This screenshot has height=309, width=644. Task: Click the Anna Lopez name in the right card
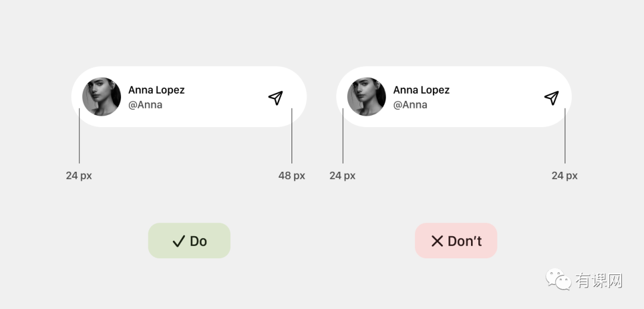pos(421,90)
